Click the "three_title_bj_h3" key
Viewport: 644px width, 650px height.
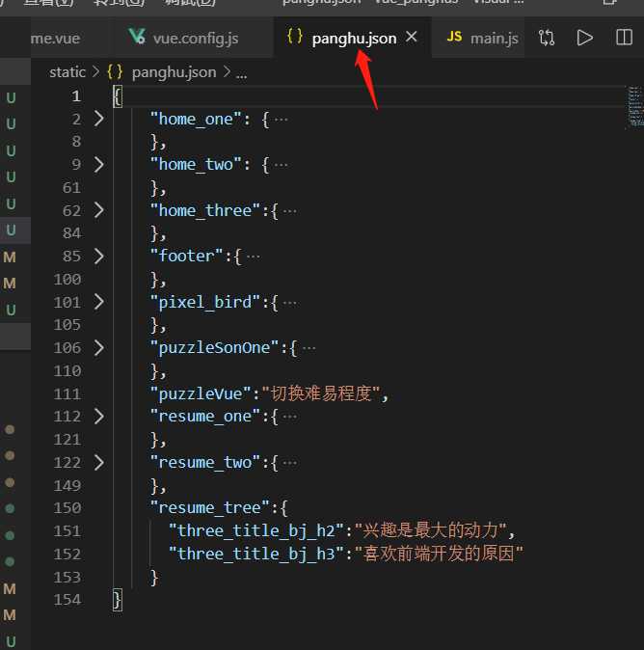(x=256, y=554)
